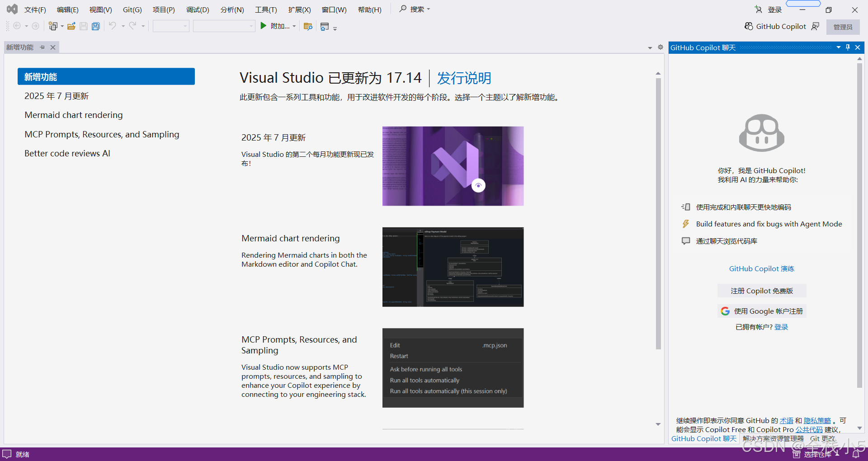Open the 扩展(X) menu

point(299,9)
